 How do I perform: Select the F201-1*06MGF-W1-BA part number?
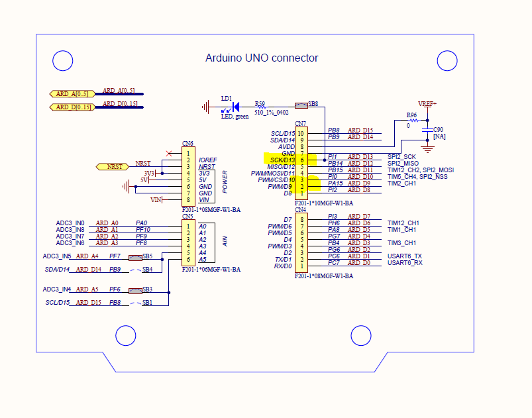[211, 270]
